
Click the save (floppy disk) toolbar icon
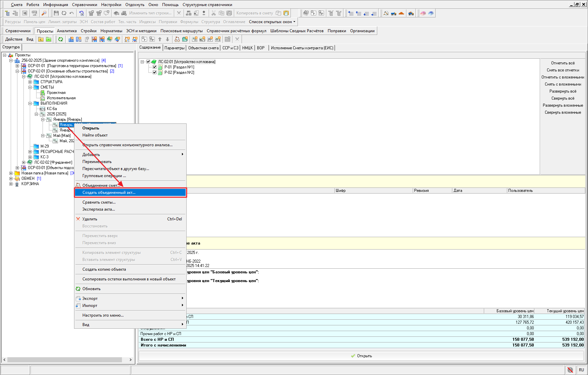(56, 13)
